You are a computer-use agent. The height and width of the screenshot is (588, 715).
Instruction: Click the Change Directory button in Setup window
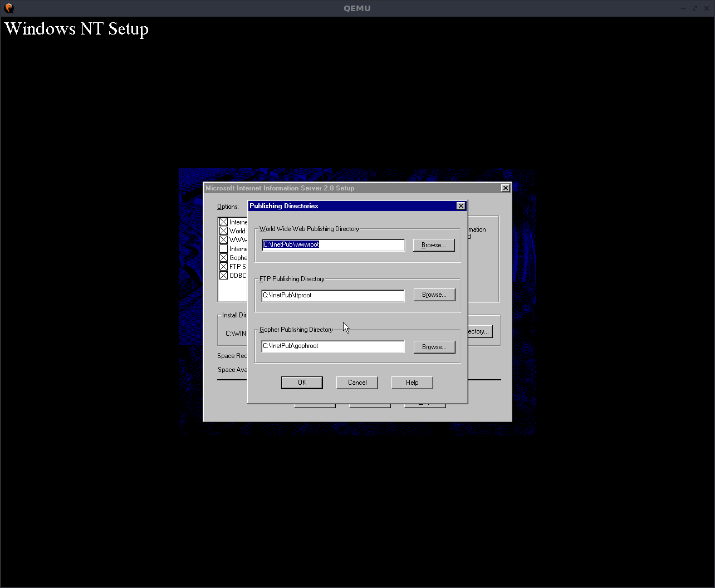coord(479,331)
